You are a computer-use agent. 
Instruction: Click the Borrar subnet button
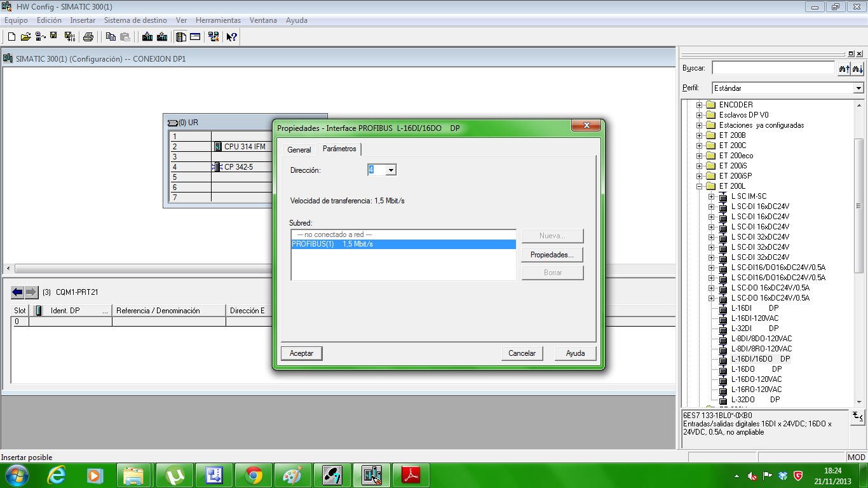552,273
